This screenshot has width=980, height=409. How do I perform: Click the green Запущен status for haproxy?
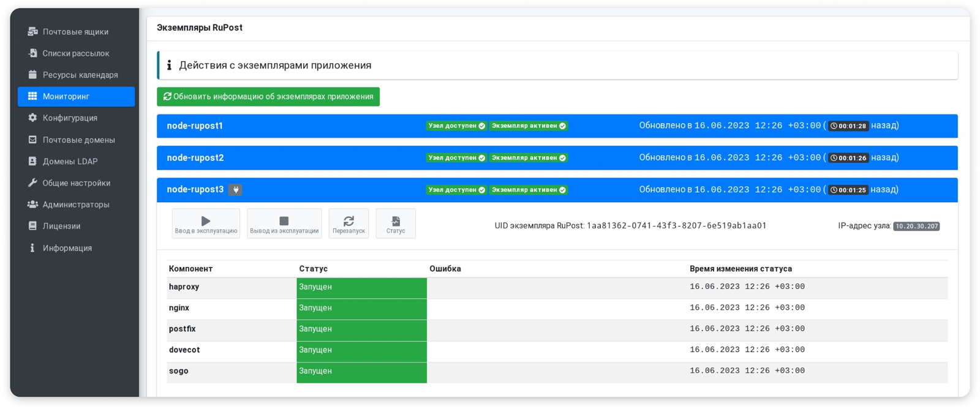[361, 287]
